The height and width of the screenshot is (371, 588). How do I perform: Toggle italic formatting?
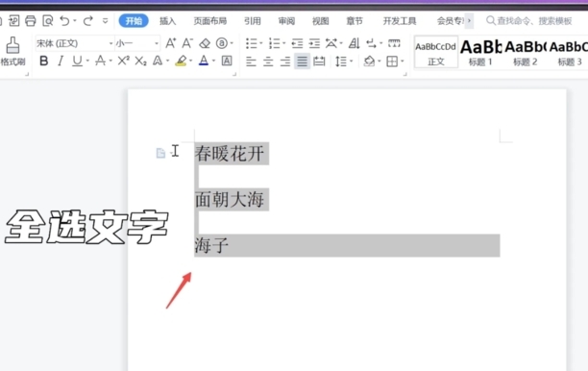pyautogui.click(x=61, y=61)
